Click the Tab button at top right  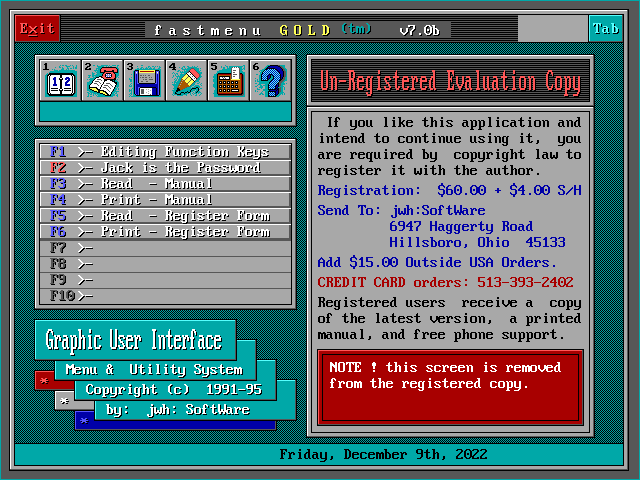pos(606,29)
